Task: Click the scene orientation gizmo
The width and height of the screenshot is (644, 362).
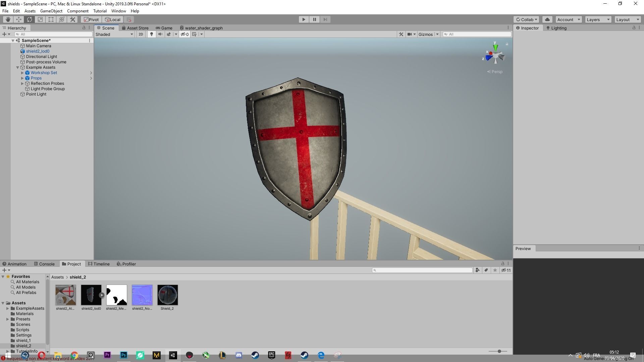Action: click(495, 55)
